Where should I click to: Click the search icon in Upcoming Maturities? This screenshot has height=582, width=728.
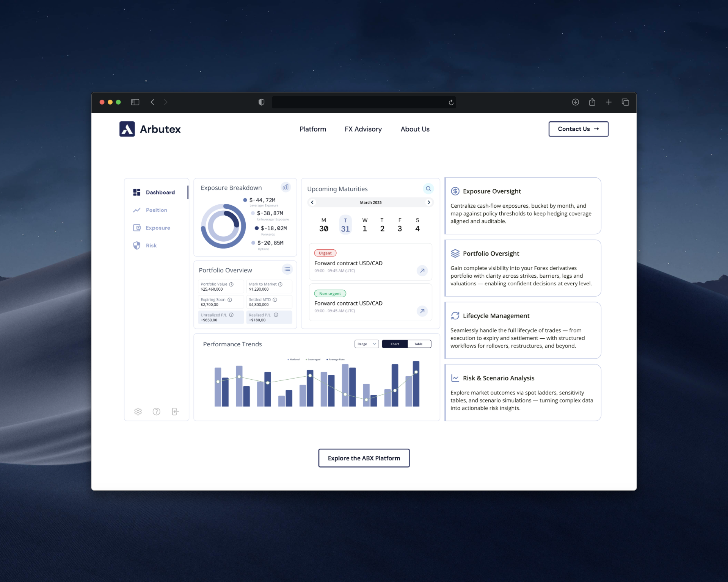tap(428, 189)
